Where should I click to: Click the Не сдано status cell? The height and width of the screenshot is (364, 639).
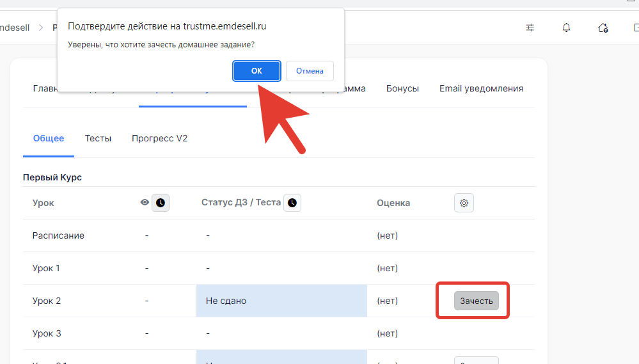click(x=281, y=301)
